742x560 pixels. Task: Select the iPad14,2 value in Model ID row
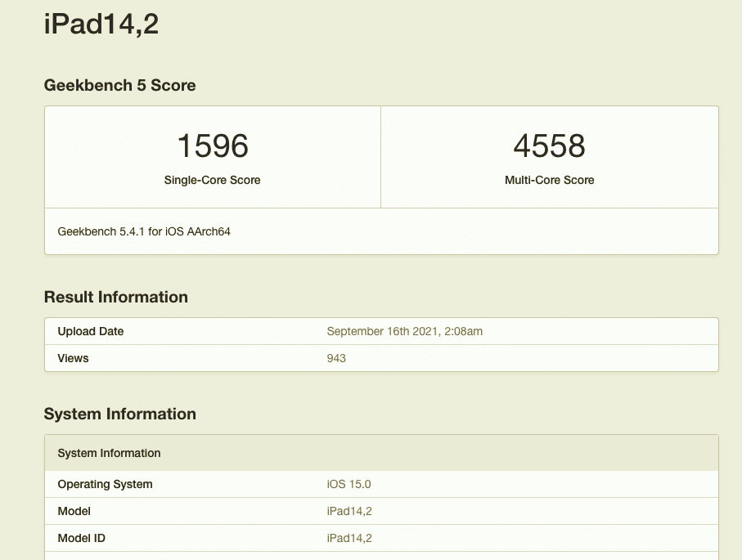(x=349, y=538)
